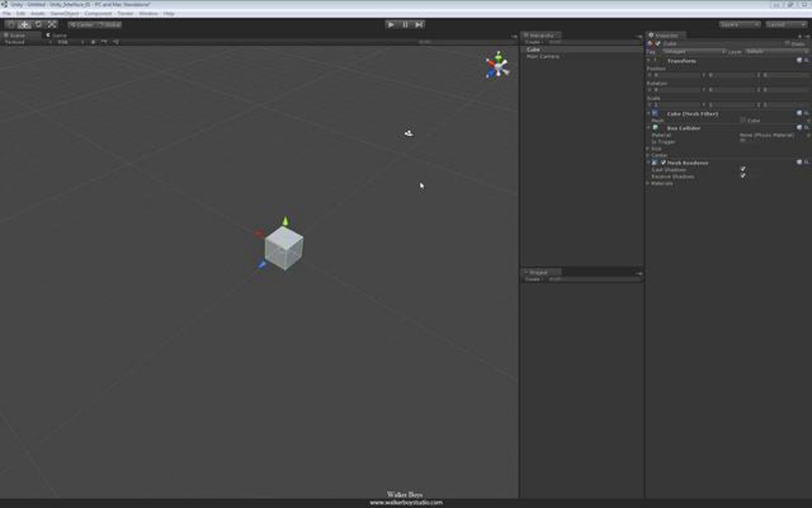Open the Project panel options menu icon
Image resolution: width=812 pixels, height=508 pixels.
(639, 273)
